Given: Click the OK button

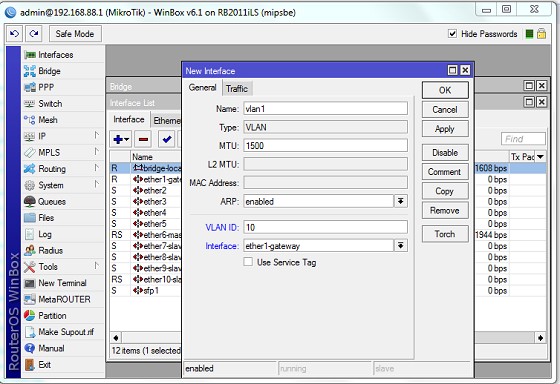Looking at the screenshot, I should click(445, 90).
